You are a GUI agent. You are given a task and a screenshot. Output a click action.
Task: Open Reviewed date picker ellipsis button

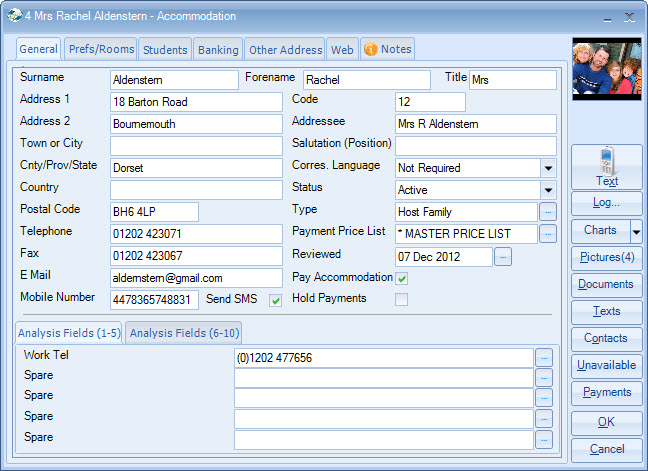(x=503, y=257)
